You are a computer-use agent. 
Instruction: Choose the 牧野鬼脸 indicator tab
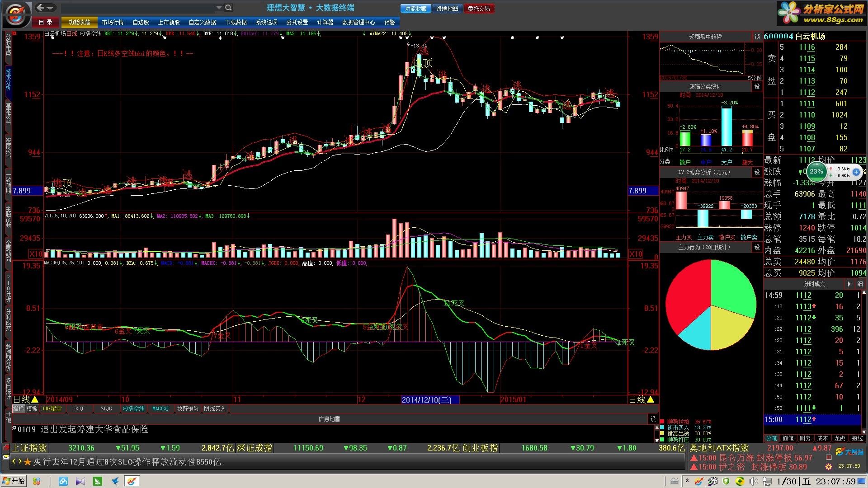188,408
